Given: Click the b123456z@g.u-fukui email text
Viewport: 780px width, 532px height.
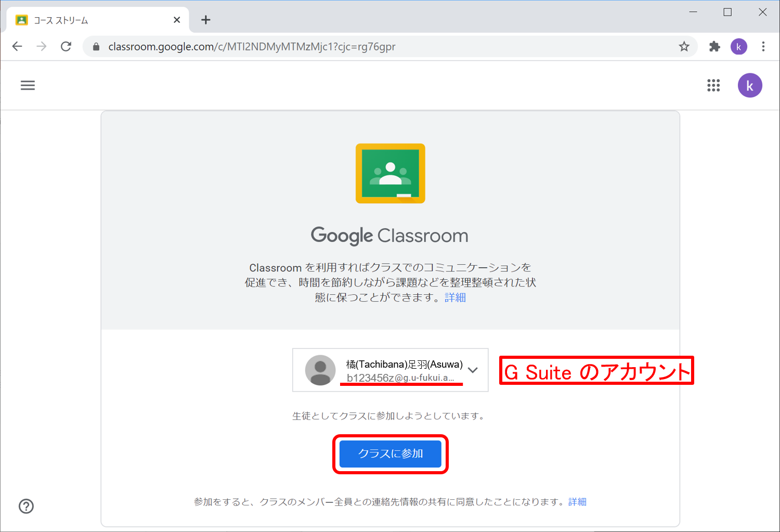Looking at the screenshot, I should tap(400, 378).
